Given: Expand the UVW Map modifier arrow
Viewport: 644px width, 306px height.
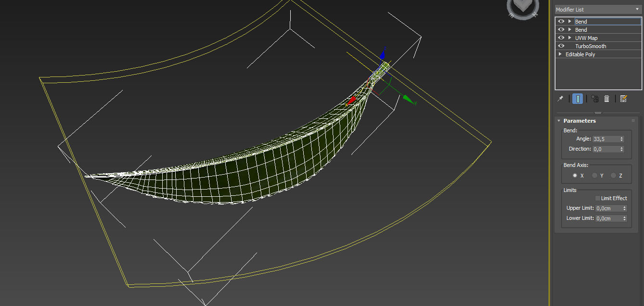Looking at the screenshot, I should tap(569, 38).
